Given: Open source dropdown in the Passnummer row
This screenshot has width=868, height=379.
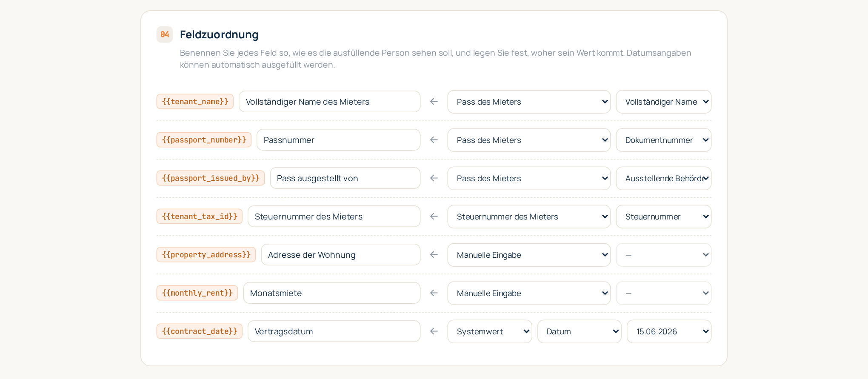Looking at the screenshot, I should [529, 140].
